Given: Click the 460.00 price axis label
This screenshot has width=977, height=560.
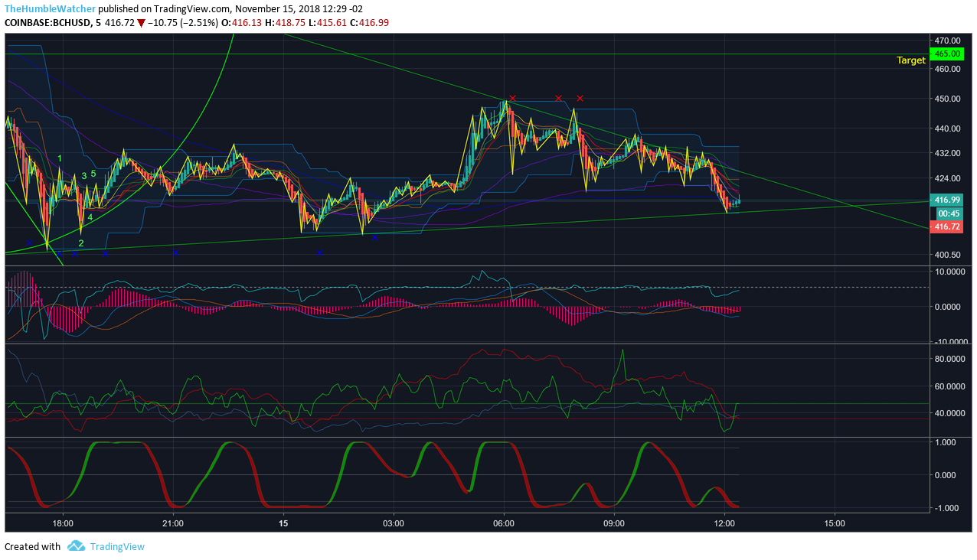Looking at the screenshot, I should tap(947, 69).
